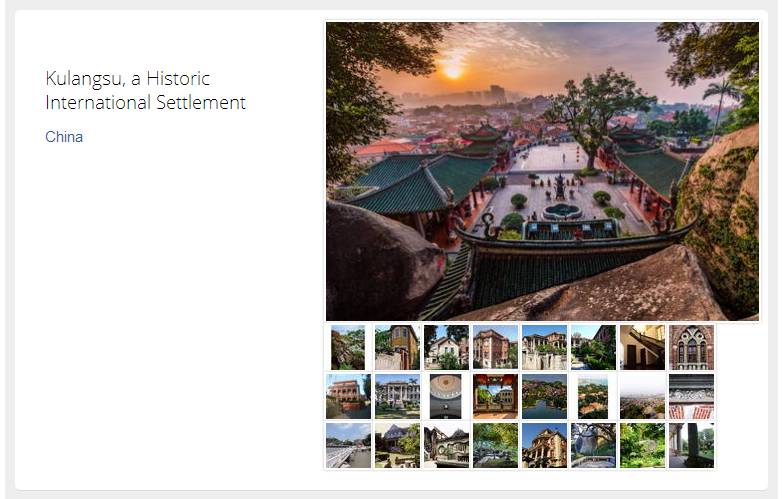782x499 pixels.
Task: Select the dome ceiling interior thumbnail
Action: coord(446,396)
